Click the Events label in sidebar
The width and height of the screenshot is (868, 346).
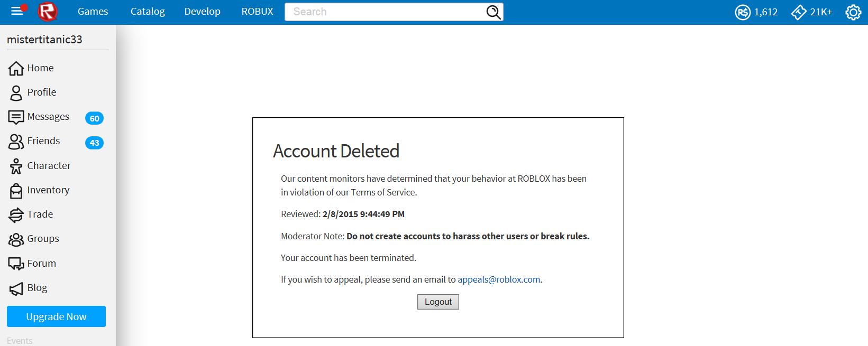(x=20, y=341)
